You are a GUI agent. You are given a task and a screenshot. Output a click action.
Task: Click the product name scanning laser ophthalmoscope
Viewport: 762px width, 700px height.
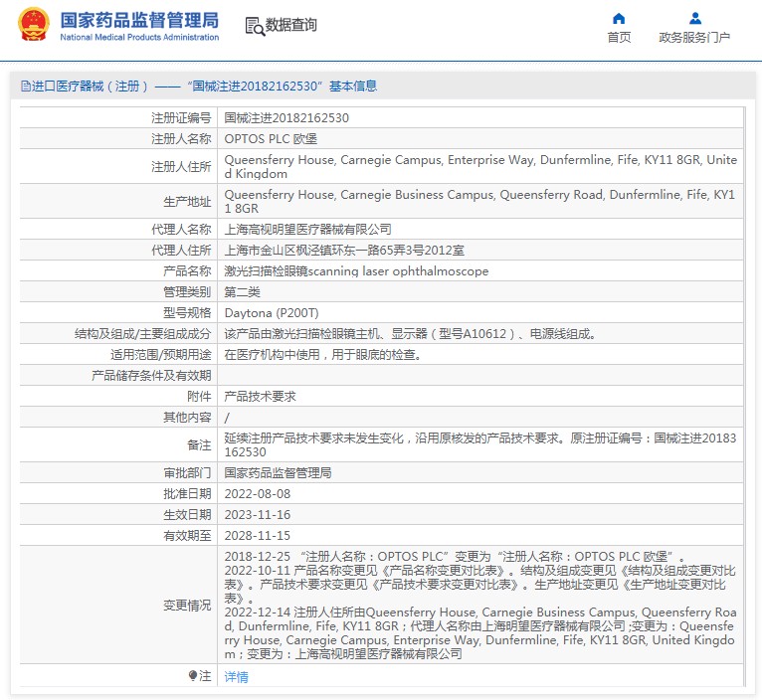356,271
